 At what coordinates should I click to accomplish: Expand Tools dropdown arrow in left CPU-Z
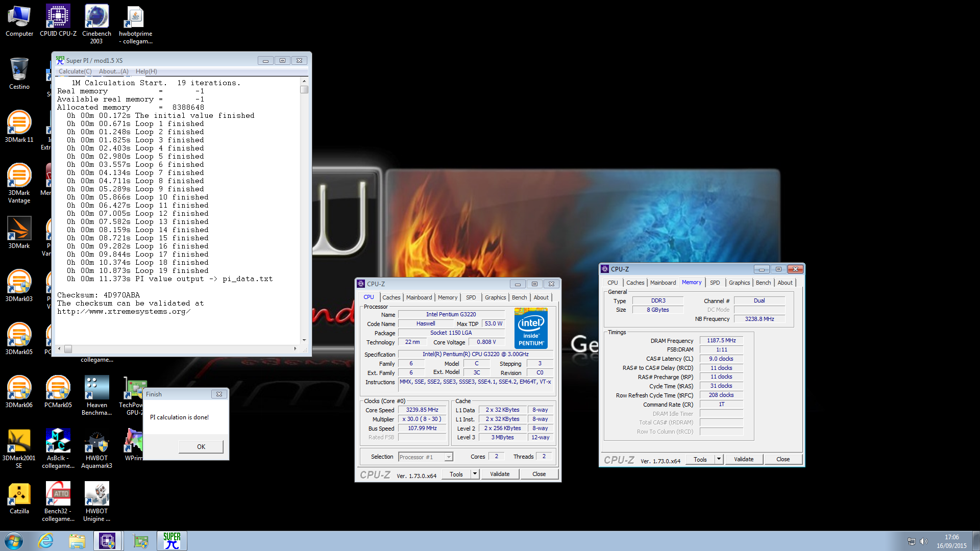475,474
